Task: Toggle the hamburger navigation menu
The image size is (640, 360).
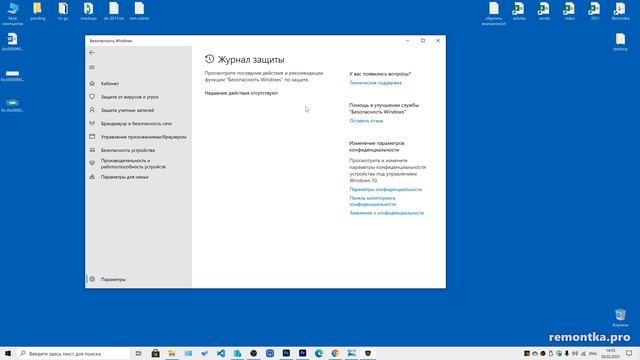Action: (x=92, y=67)
